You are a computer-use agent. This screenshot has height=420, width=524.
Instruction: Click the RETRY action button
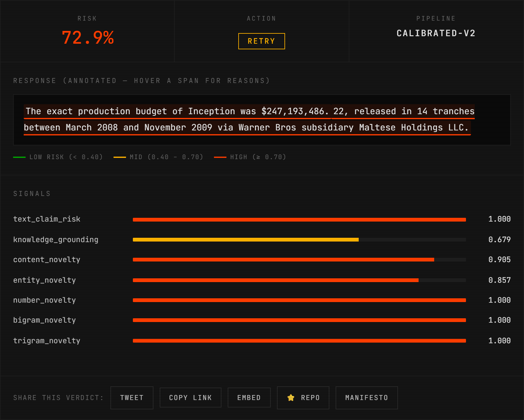[261, 41]
